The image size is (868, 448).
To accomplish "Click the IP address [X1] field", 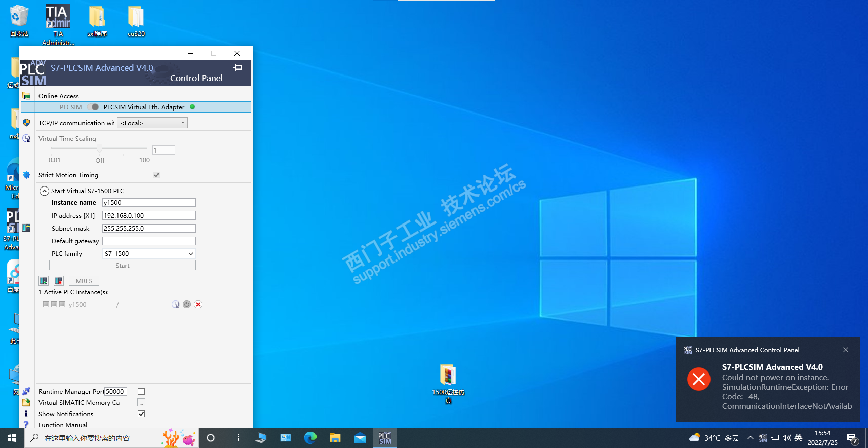I will tap(149, 215).
